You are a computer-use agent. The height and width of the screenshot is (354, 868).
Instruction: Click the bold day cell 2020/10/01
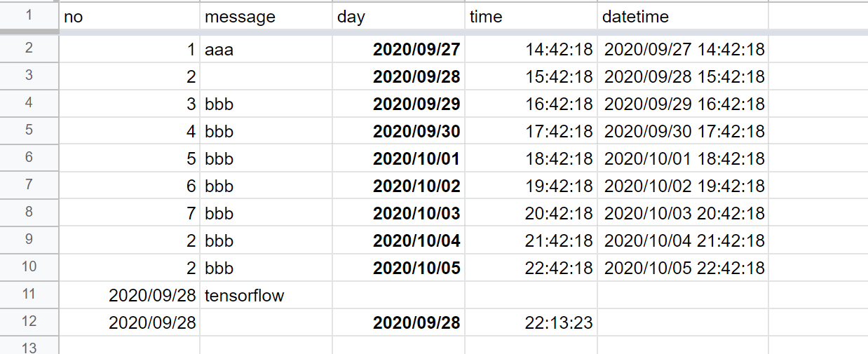(398, 159)
